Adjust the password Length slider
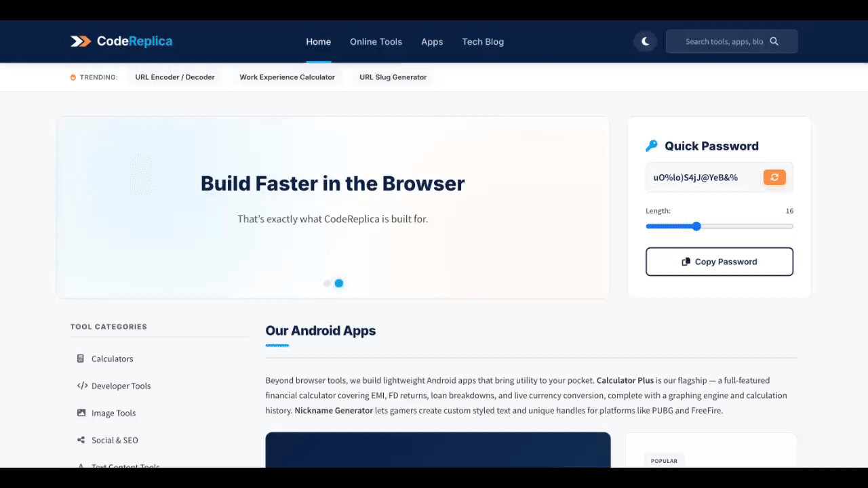868x488 pixels. pyautogui.click(x=719, y=226)
